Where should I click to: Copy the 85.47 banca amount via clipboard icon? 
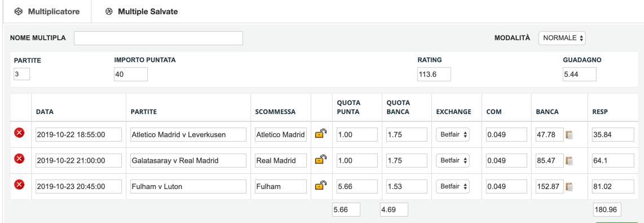point(569,160)
